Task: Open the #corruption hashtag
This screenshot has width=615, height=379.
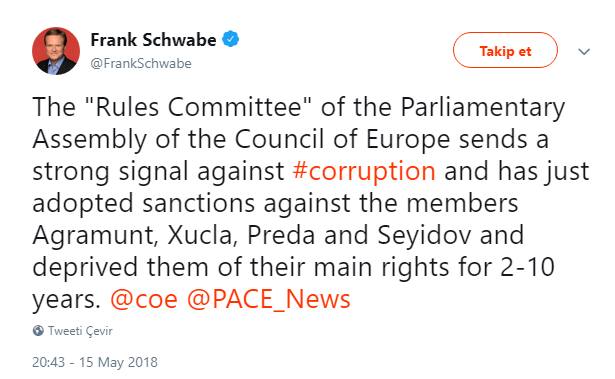Action: coord(364,171)
